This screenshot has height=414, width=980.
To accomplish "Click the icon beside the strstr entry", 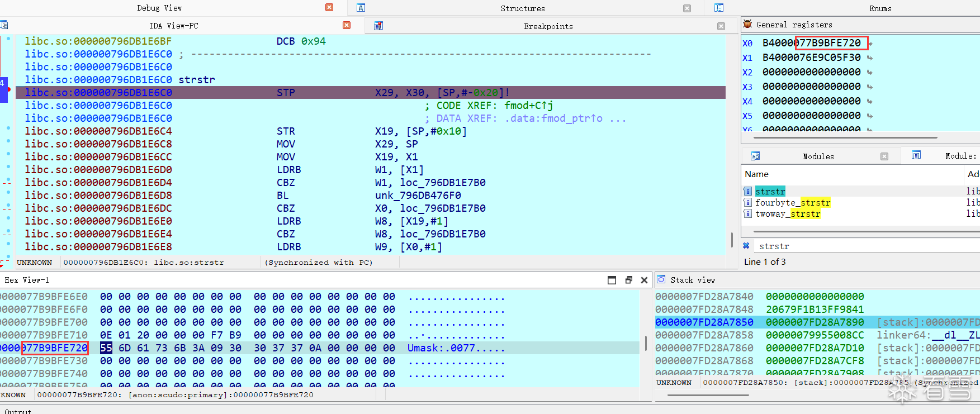I will point(748,191).
